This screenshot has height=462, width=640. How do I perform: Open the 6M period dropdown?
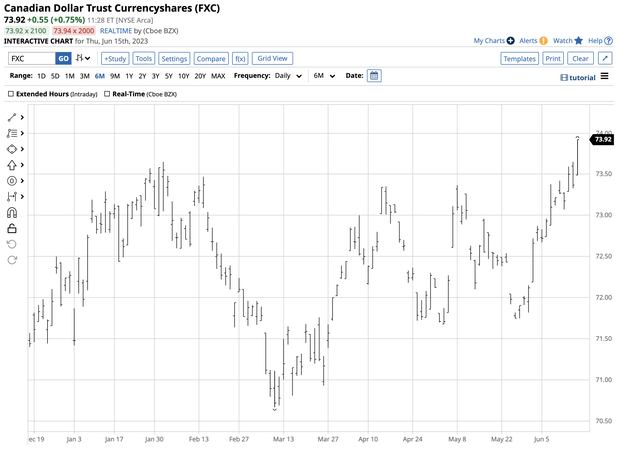(324, 76)
